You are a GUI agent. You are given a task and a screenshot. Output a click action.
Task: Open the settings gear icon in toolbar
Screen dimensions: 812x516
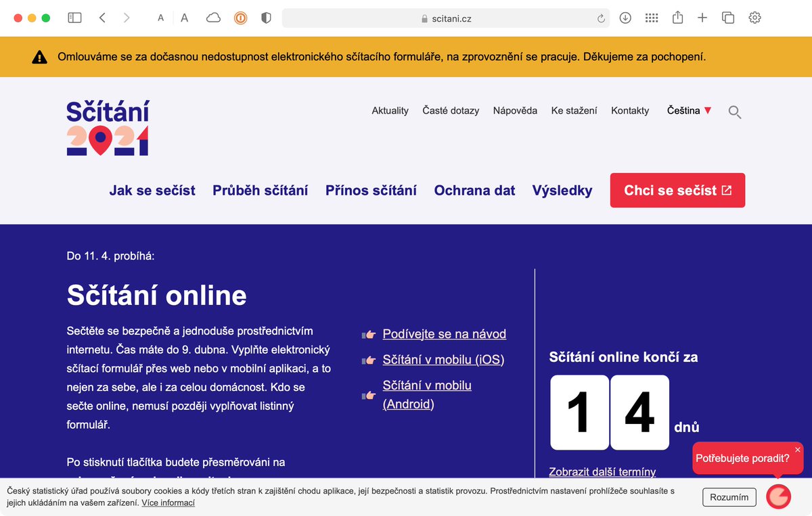[755, 18]
